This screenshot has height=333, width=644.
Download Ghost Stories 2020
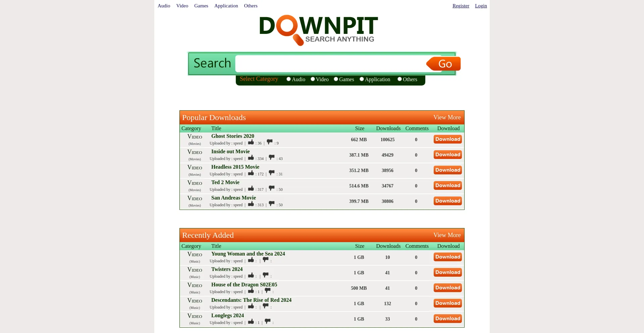(x=448, y=139)
